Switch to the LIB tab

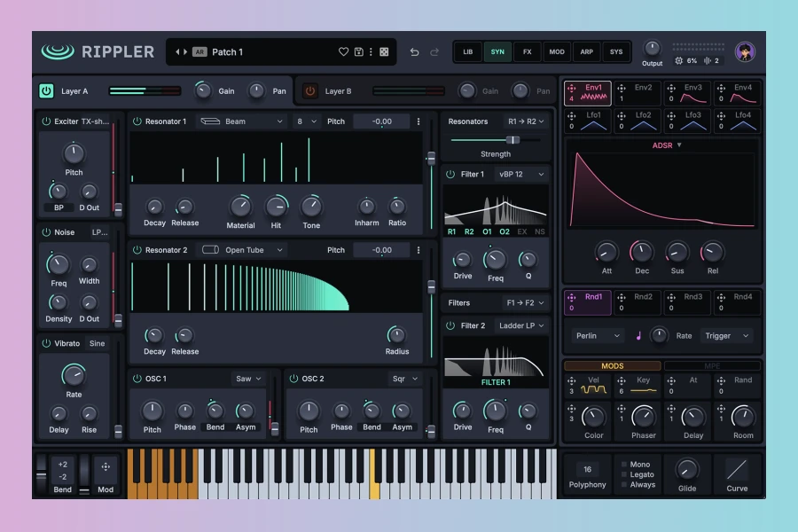467,52
